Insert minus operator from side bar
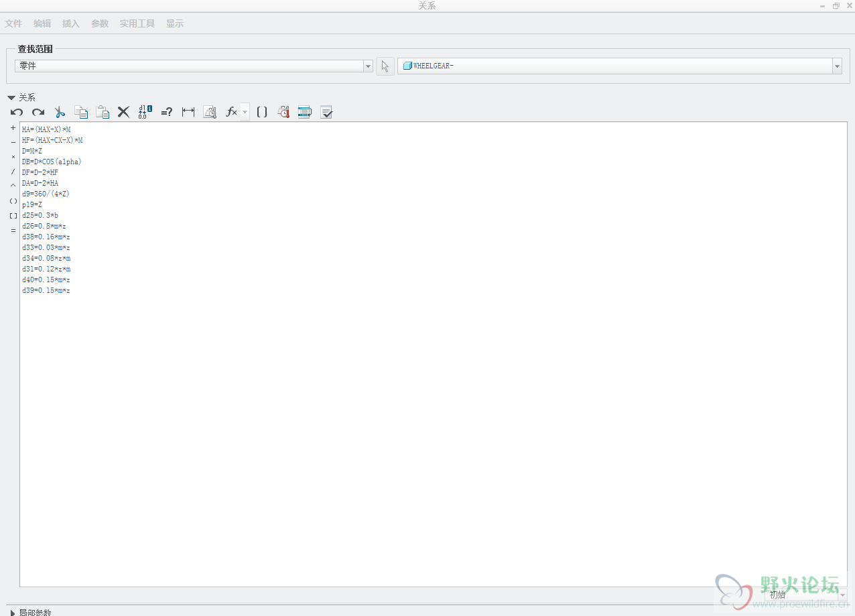 pyautogui.click(x=13, y=142)
